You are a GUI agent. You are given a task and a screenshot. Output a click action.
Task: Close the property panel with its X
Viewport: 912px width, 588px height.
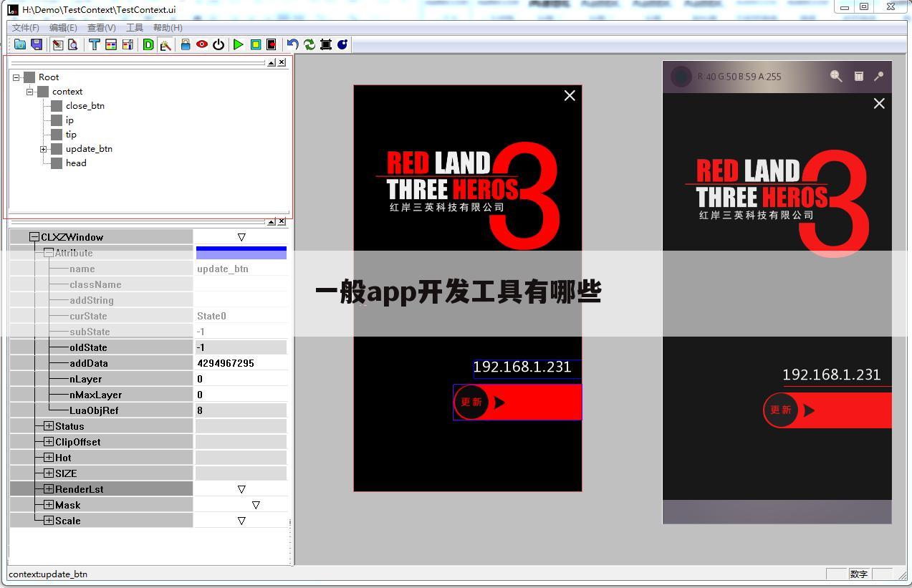tap(282, 221)
